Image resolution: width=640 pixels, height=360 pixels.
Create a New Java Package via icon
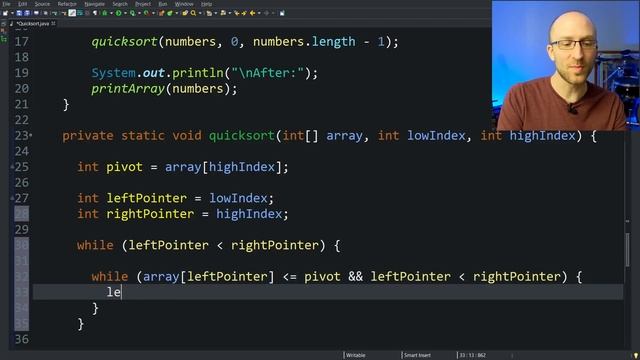click(x=162, y=13)
